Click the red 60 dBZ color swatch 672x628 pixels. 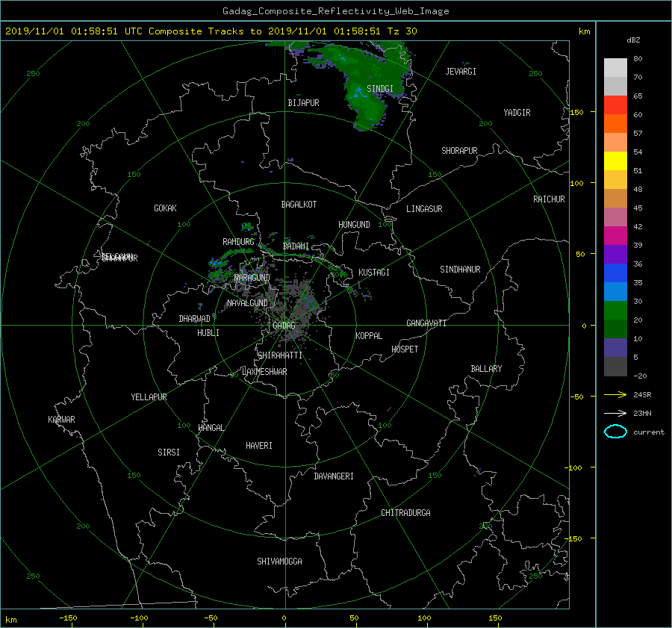tap(615, 105)
